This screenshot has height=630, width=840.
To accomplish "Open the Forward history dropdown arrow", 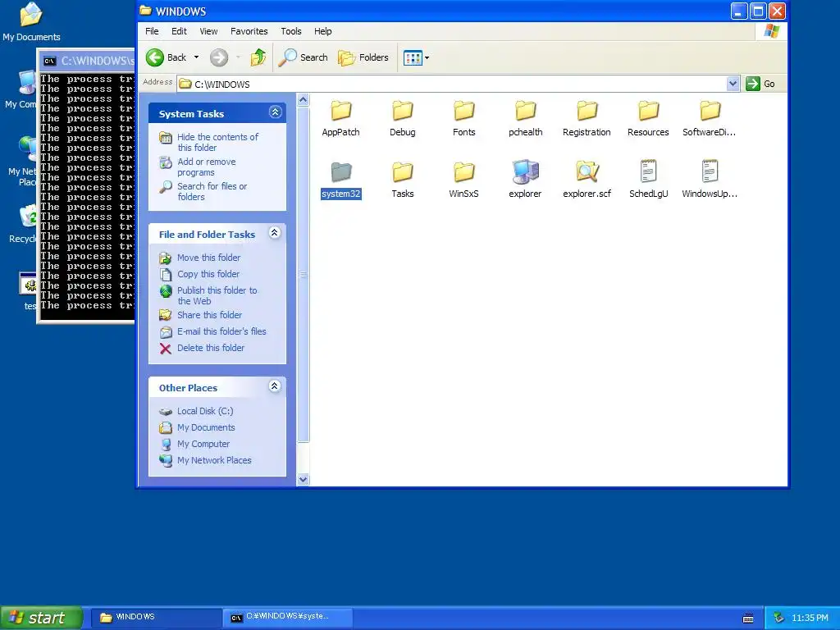I will [x=238, y=57].
